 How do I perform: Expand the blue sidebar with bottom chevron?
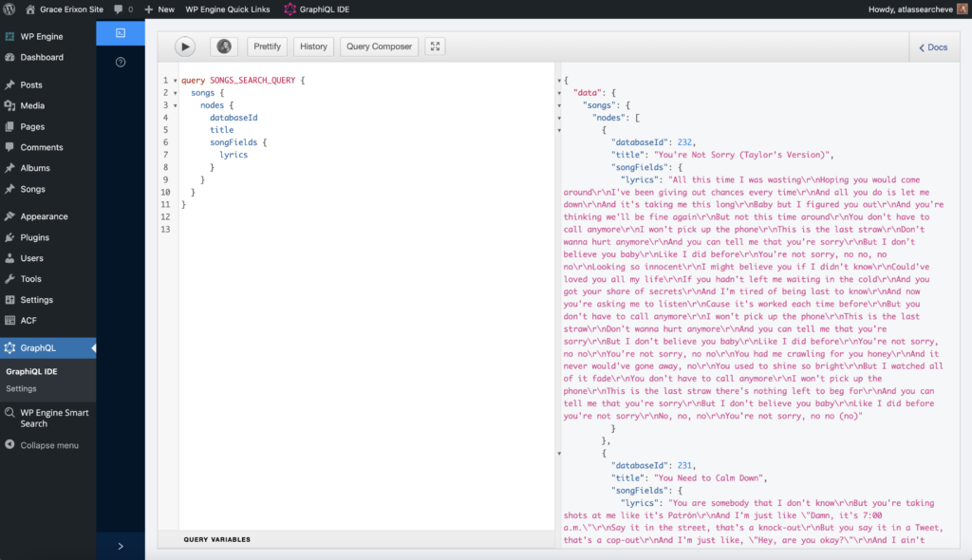(121, 546)
